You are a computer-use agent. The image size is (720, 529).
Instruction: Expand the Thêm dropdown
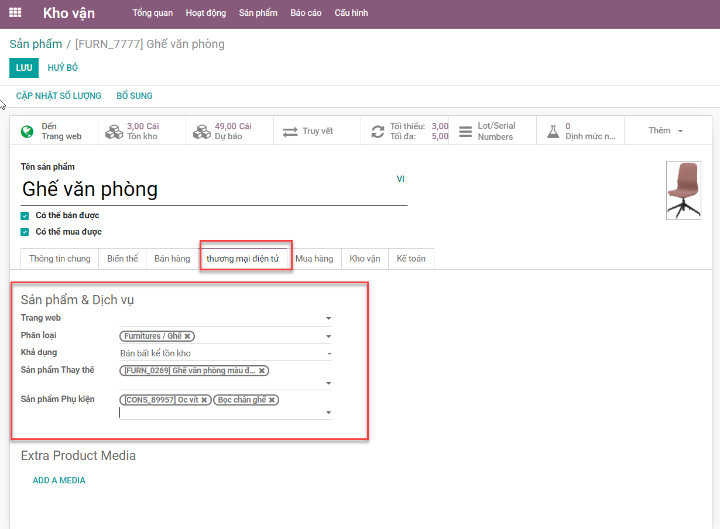pyautogui.click(x=666, y=131)
